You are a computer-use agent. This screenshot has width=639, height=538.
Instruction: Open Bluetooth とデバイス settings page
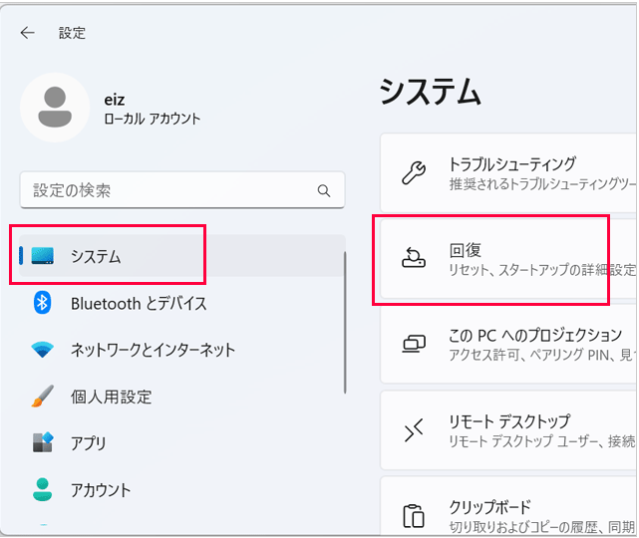pyautogui.click(x=138, y=303)
